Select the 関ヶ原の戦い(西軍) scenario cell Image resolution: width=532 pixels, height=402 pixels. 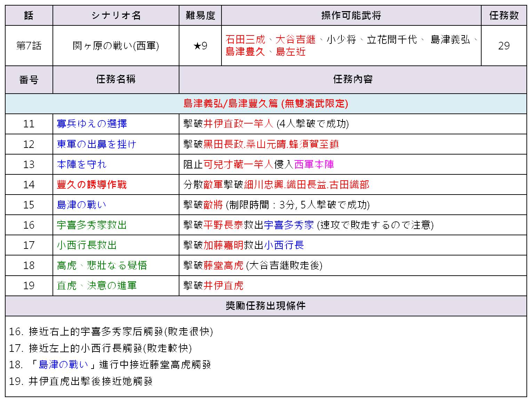point(116,46)
